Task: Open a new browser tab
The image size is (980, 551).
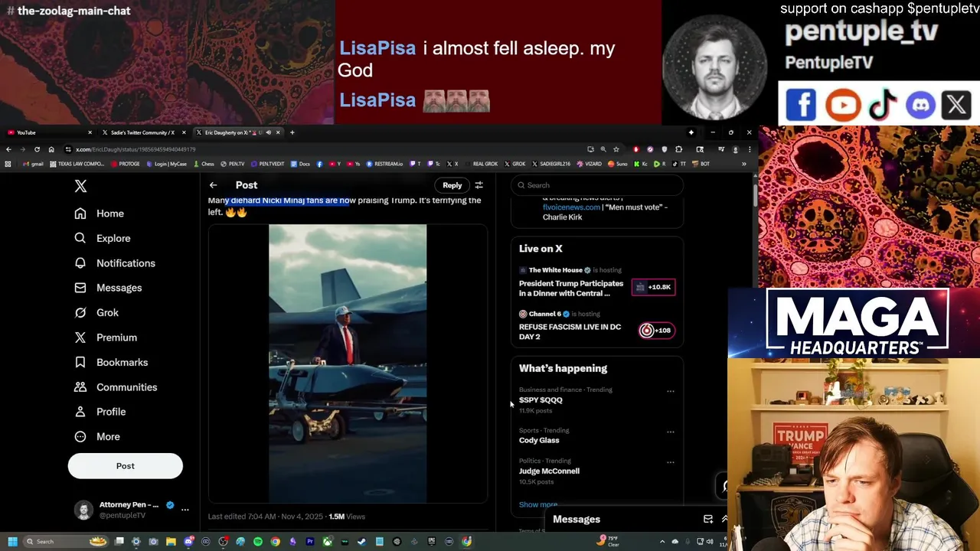Action: (292, 132)
